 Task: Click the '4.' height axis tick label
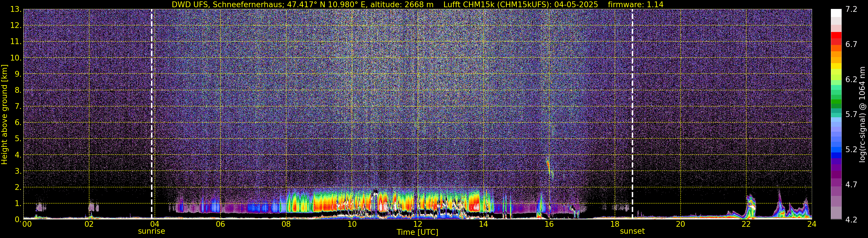[x=18, y=155]
